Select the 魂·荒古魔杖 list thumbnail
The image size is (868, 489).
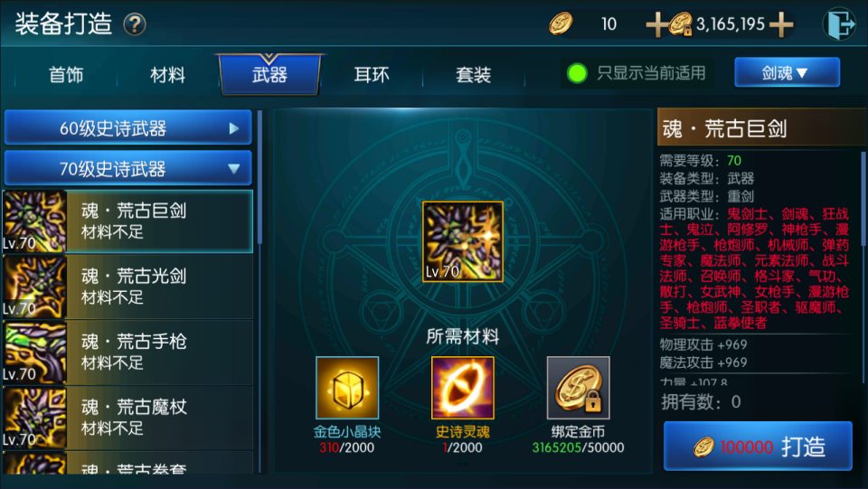34,418
